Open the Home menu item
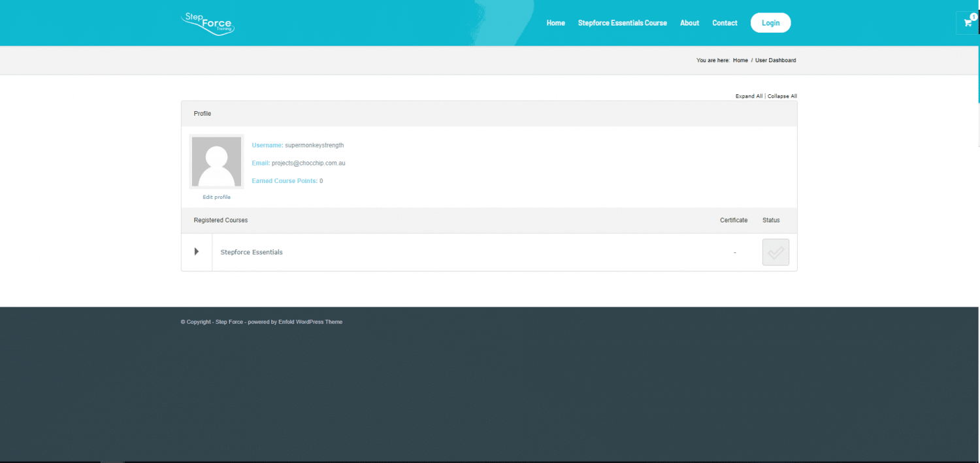 (x=555, y=23)
